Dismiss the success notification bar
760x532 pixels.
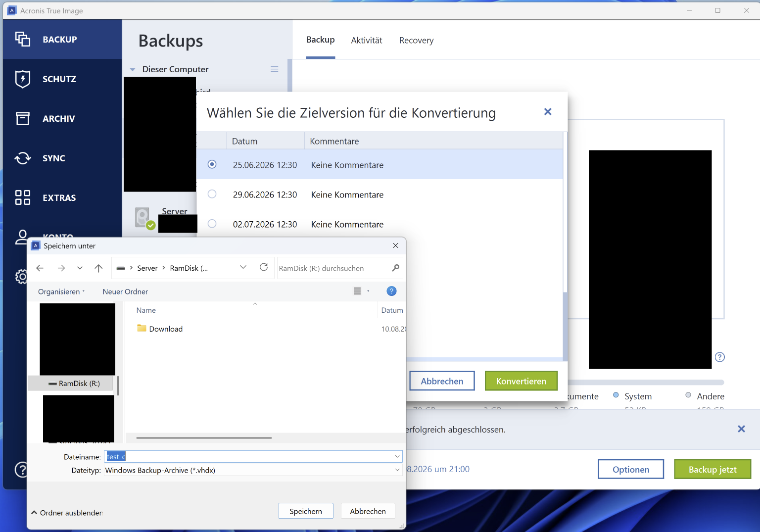741,429
